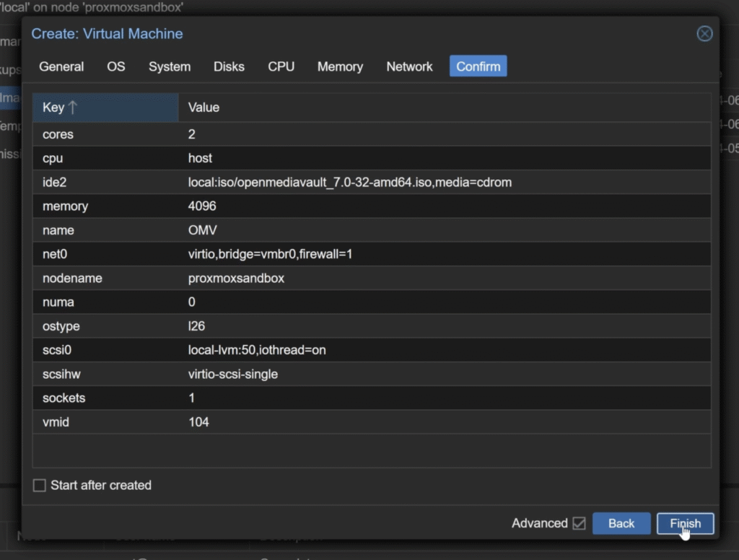This screenshot has width=739, height=560.
Task: Click the Value column header
Action: click(x=445, y=108)
